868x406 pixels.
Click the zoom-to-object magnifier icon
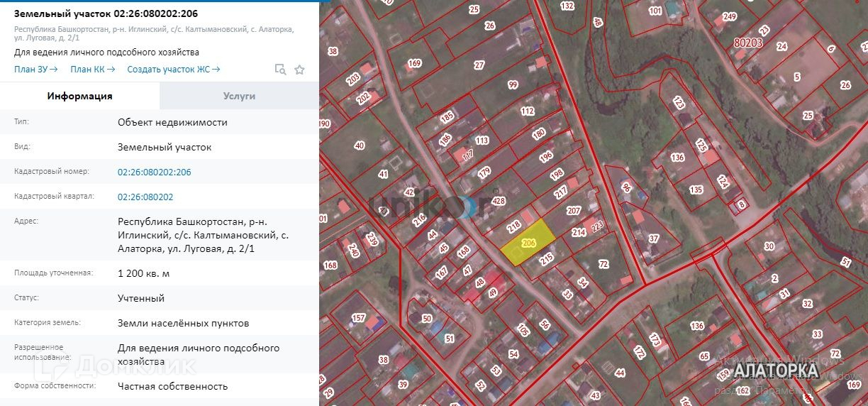click(280, 70)
